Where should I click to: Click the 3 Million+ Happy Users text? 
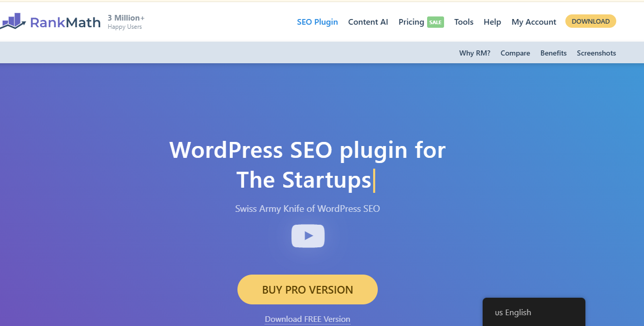tap(126, 22)
